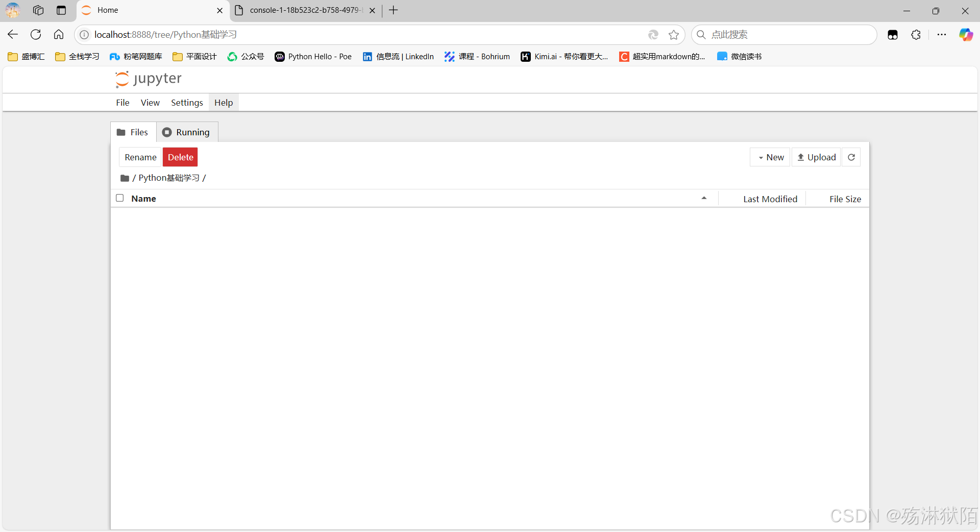Open the extensions puzzle icon
Image resolution: width=980 pixels, height=532 pixels.
coord(916,35)
